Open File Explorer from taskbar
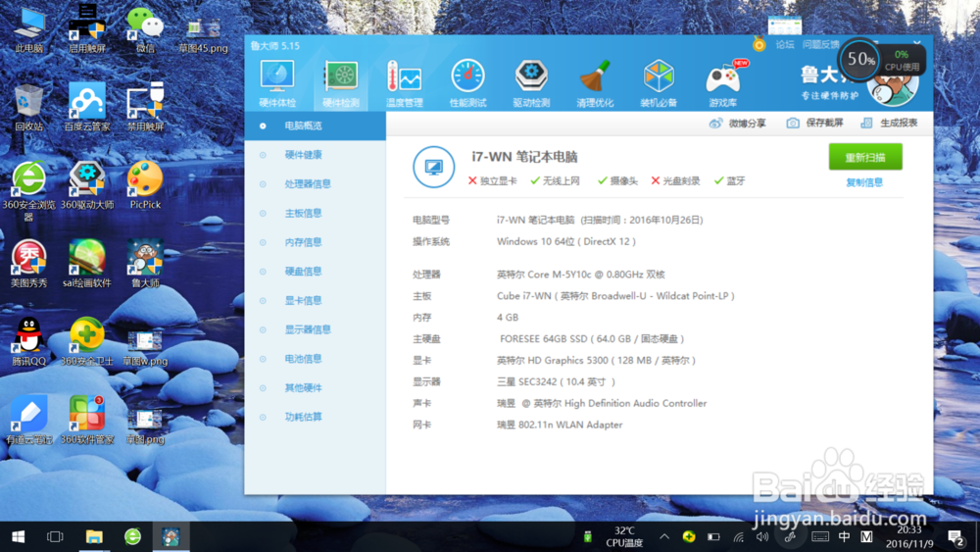The width and height of the screenshot is (980, 552). pos(94,537)
